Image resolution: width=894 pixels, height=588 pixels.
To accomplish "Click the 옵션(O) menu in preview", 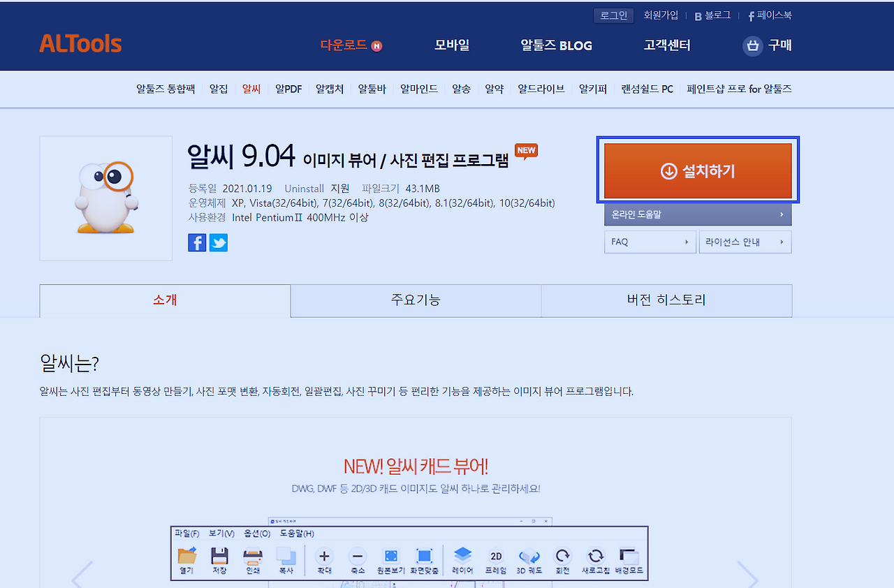I will pos(257,534).
